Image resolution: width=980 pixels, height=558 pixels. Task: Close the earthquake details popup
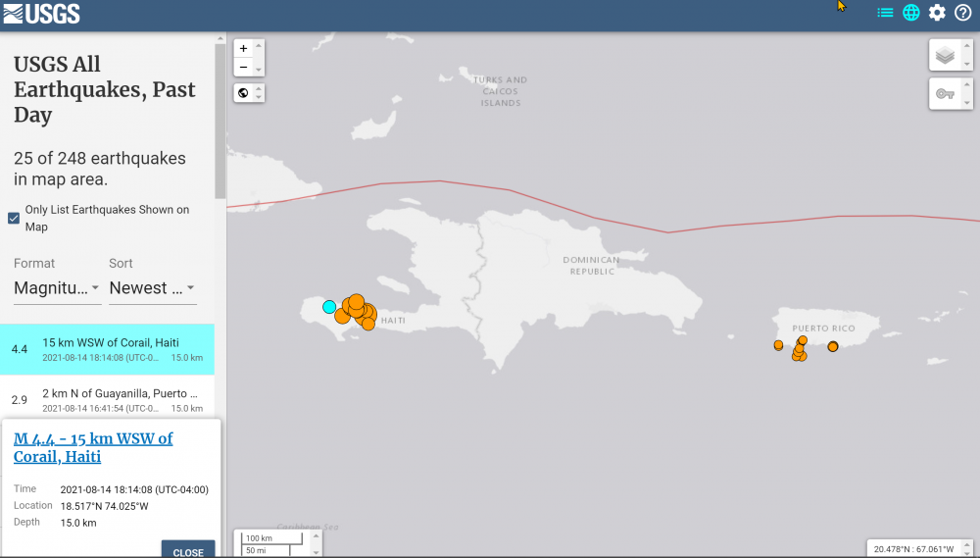pyautogui.click(x=188, y=551)
